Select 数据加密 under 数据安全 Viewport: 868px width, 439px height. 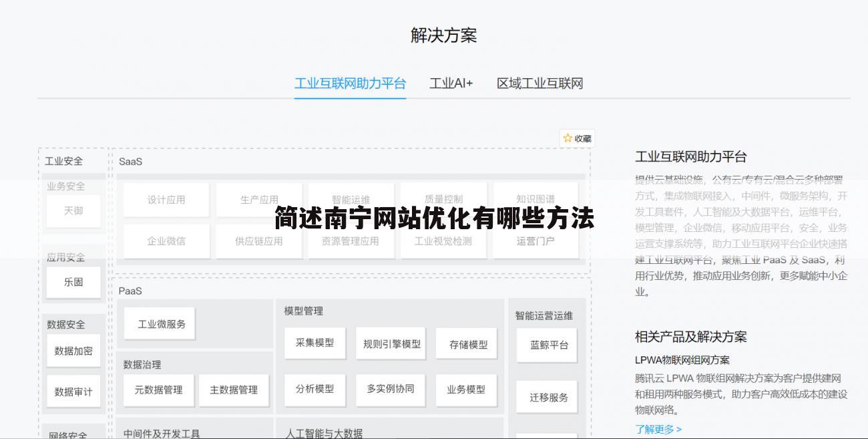click(x=73, y=351)
